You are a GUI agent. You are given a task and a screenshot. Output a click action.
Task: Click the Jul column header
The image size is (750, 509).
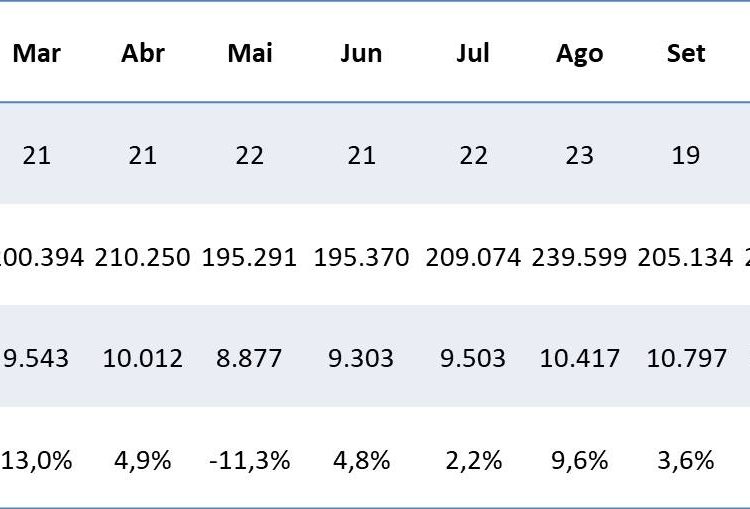coord(473,53)
